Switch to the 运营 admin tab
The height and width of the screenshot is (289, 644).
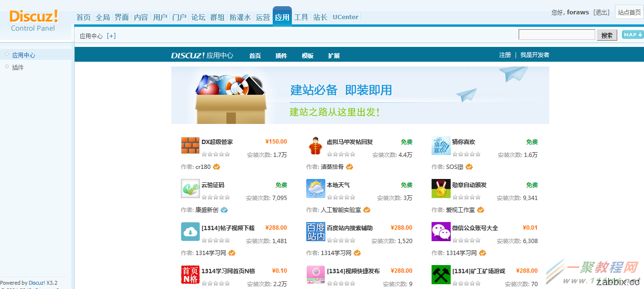click(263, 17)
